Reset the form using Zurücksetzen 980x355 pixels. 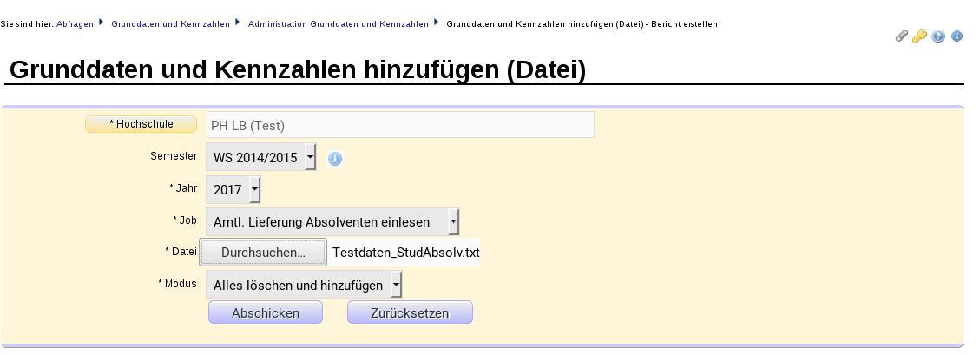coord(410,312)
